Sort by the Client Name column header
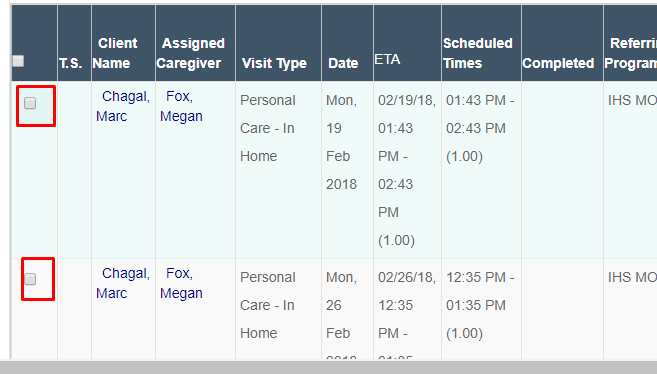 click(x=115, y=53)
